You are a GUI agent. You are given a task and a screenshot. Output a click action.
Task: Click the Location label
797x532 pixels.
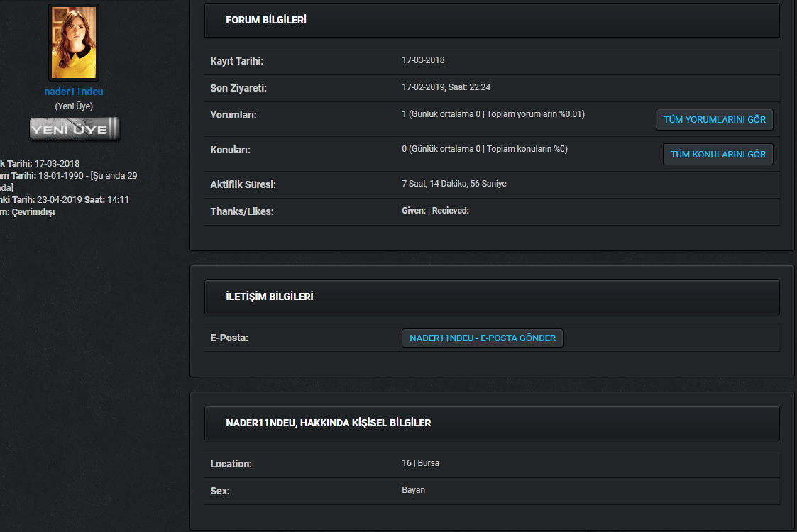(x=231, y=464)
